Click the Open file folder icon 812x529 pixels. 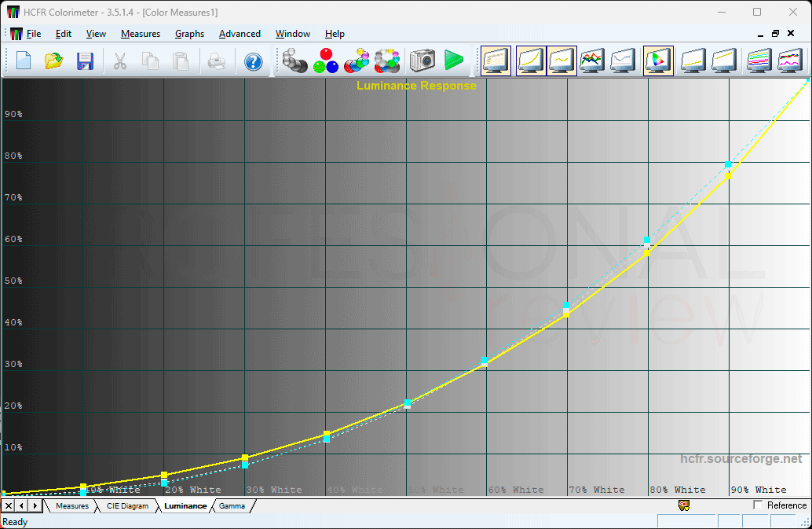point(54,61)
